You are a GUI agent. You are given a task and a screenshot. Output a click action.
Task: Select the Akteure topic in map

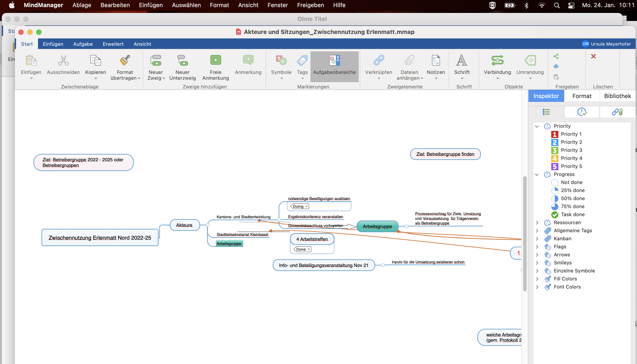click(x=184, y=225)
